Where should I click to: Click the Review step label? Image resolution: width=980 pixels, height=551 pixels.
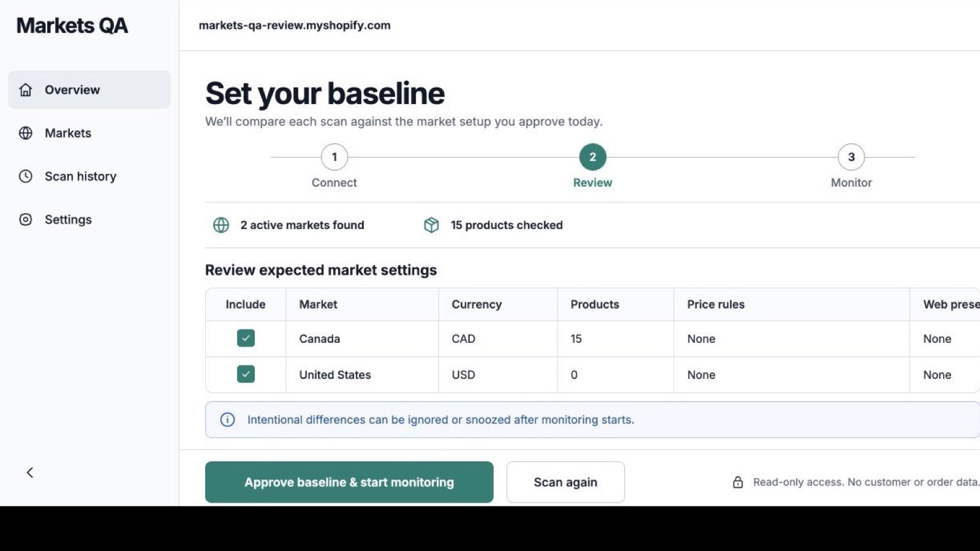[593, 182]
